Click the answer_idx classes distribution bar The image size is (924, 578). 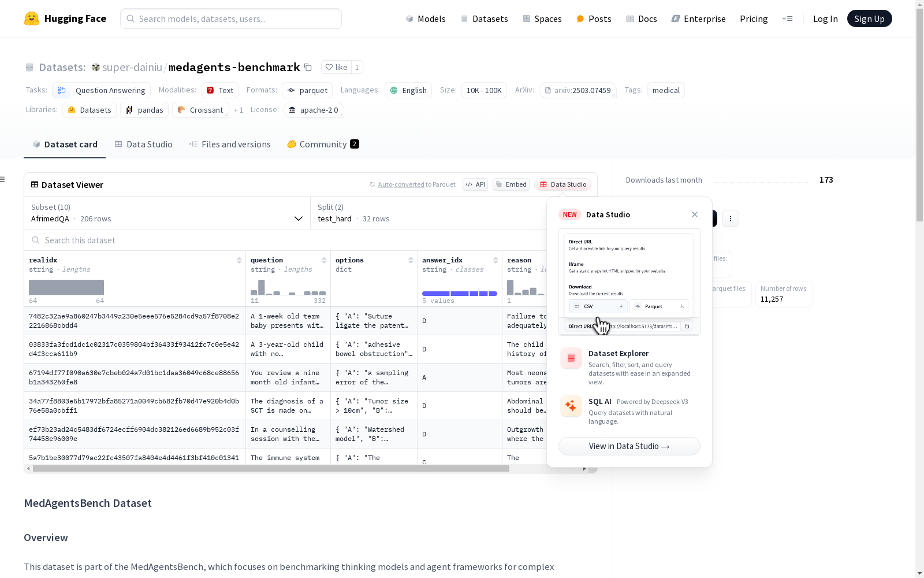460,294
